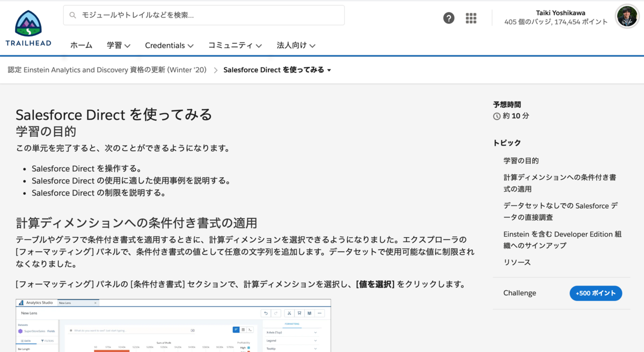Click the undo arrow in the Analytics Studio screenshot
644x352 pixels.
tap(266, 312)
